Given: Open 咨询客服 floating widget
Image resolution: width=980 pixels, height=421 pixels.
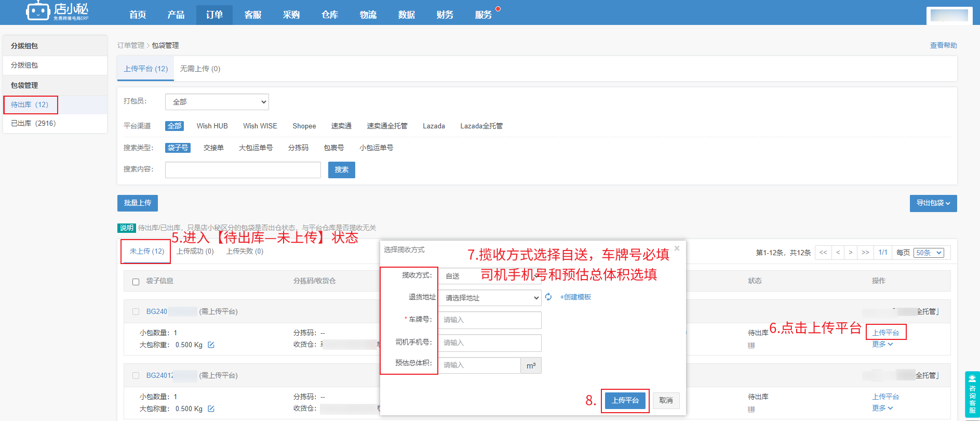Looking at the screenshot, I should (x=972, y=394).
